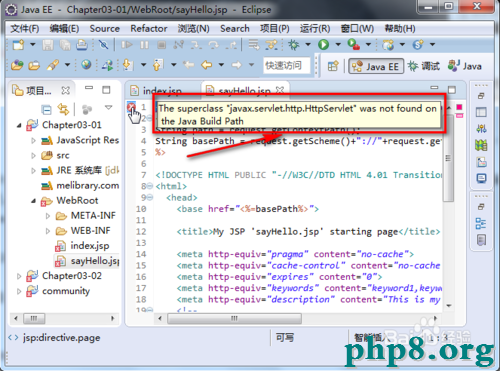Click in the 快速访问 quick access field
Screen dimensions: 500x371
287,65
